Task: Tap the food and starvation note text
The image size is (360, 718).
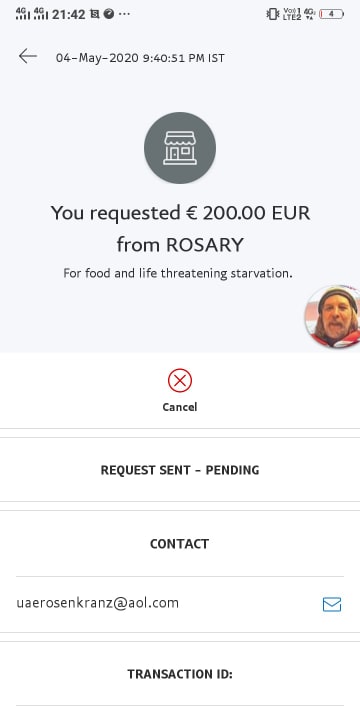Action: (178, 273)
